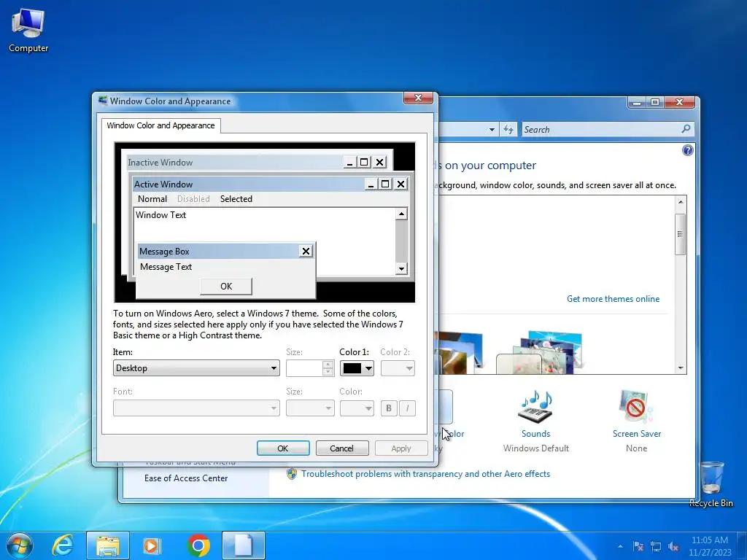The height and width of the screenshot is (560, 747).
Task: Click Selected in the preview menu
Action: pos(236,199)
